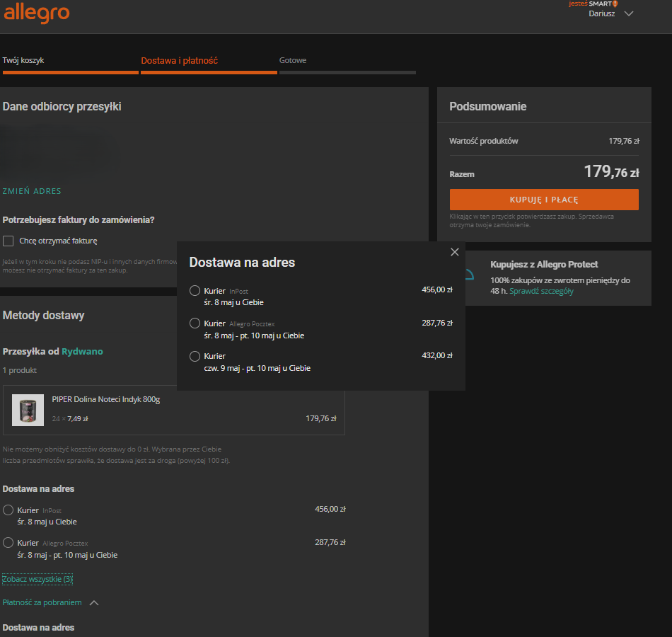This screenshot has height=637, width=672.
Task: Collapse the Płatność za pobraniem section
Action: 94,603
